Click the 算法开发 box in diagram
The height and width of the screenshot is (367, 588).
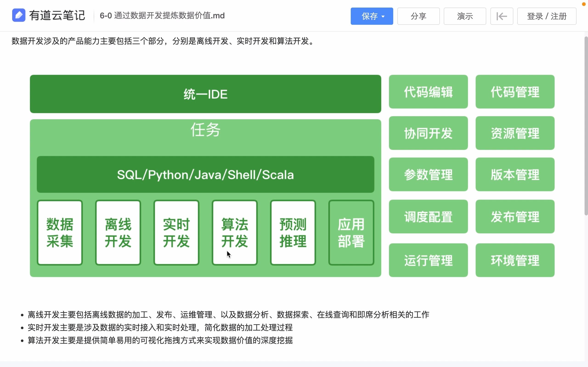(x=235, y=233)
